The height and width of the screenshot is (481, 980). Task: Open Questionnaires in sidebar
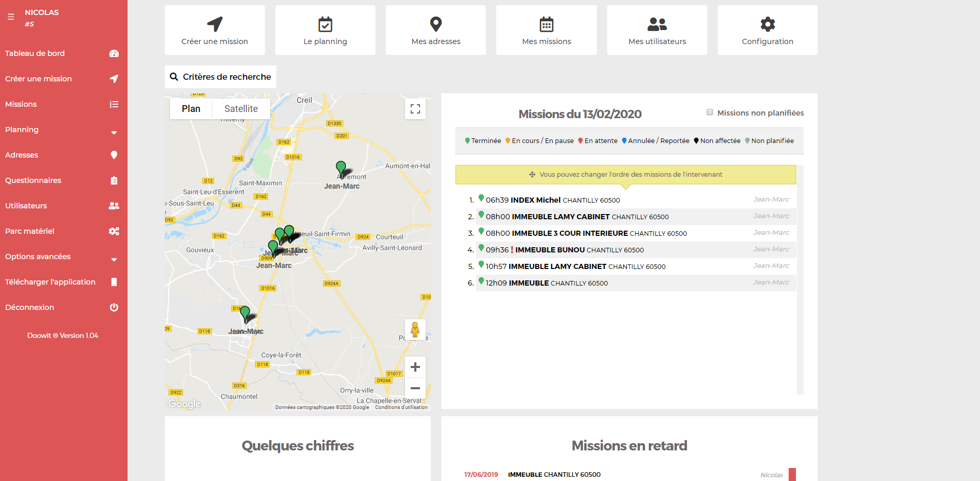[x=33, y=180]
